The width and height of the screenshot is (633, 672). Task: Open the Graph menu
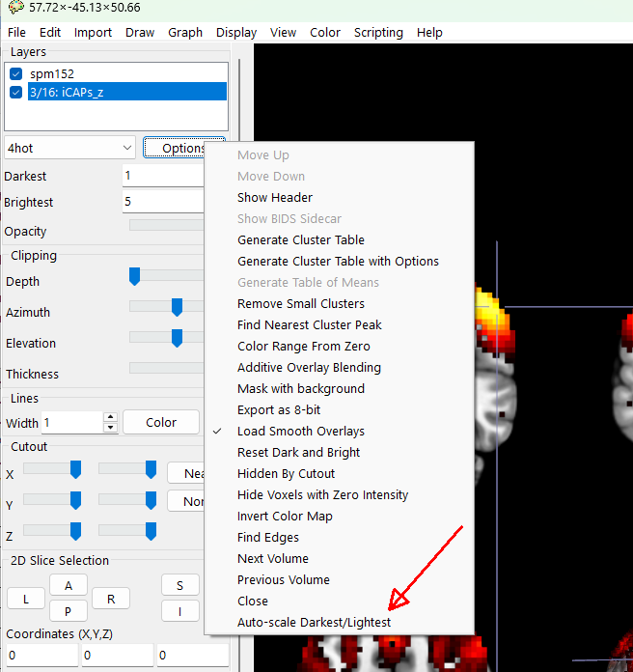pyautogui.click(x=185, y=32)
